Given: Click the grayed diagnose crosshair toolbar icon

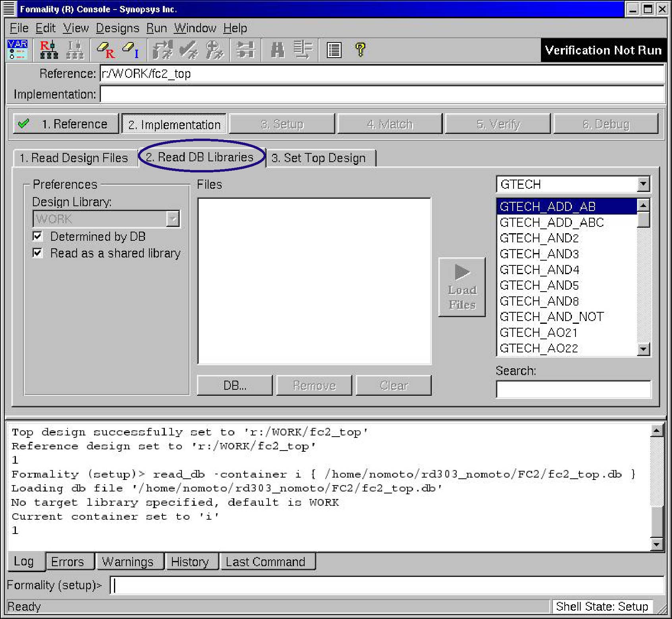Looking at the screenshot, I should 214,50.
